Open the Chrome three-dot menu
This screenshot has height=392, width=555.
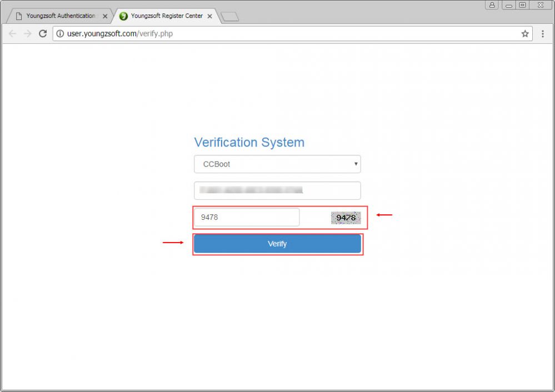coord(543,34)
